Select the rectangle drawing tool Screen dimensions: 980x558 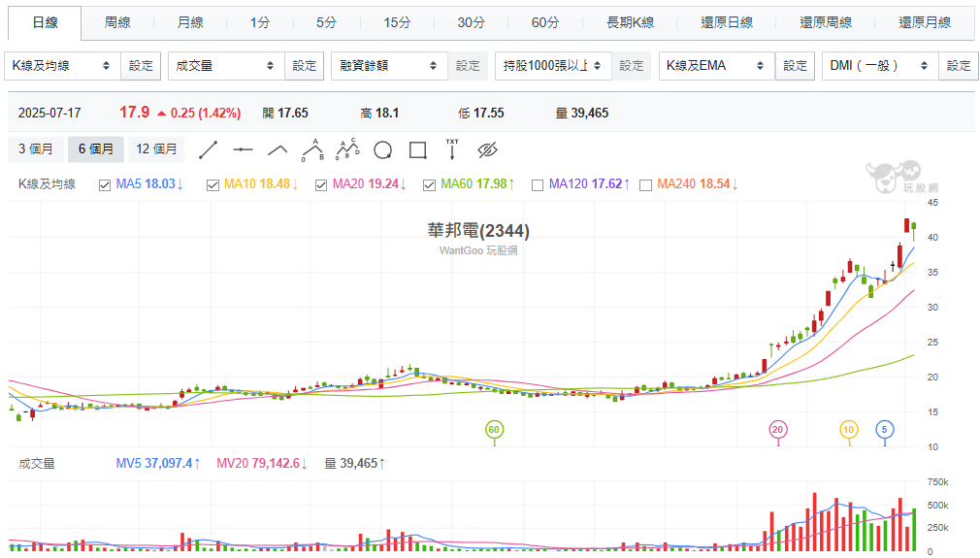(x=417, y=149)
